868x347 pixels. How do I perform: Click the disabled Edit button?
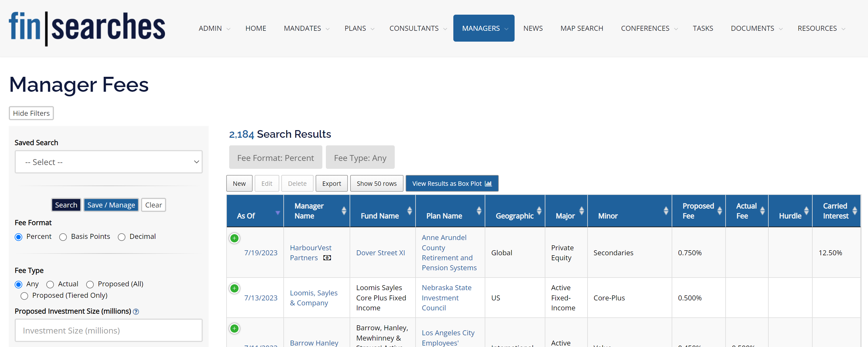click(267, 183)
